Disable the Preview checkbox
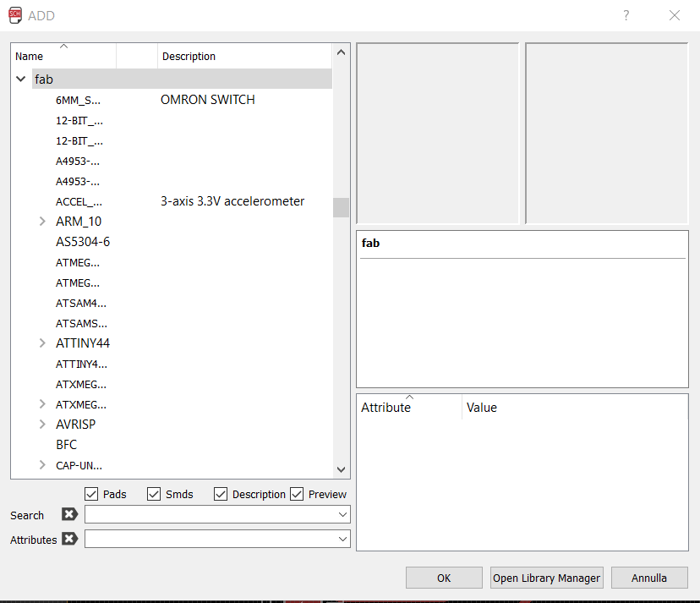Viewport: 700px width, 603px height. [x=297, y=494]
